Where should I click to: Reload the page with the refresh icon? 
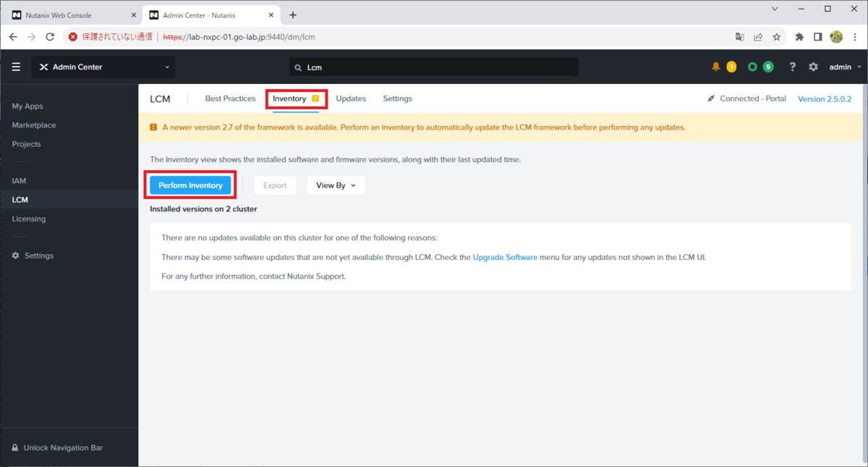(50, 36)
